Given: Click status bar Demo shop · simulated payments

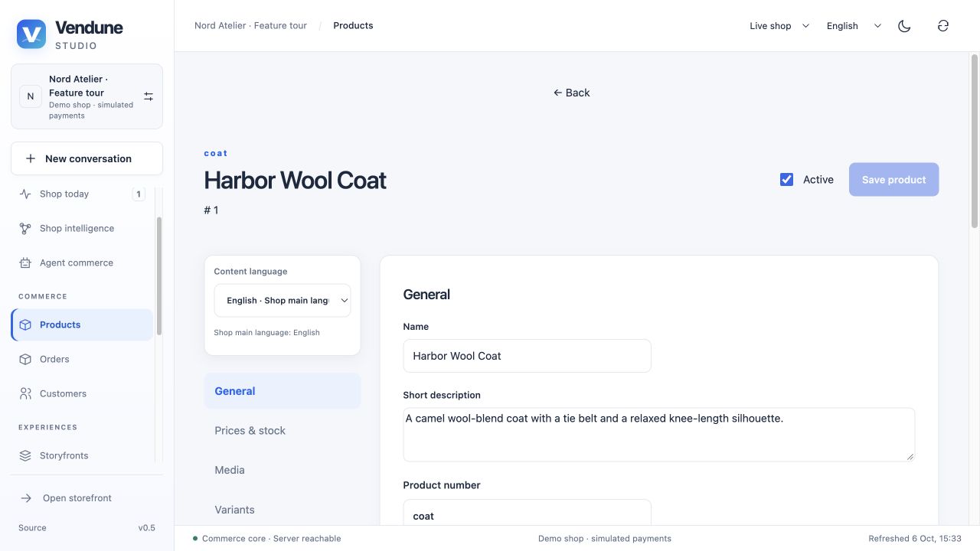Looking at the screenshot, I should [605, 539].
